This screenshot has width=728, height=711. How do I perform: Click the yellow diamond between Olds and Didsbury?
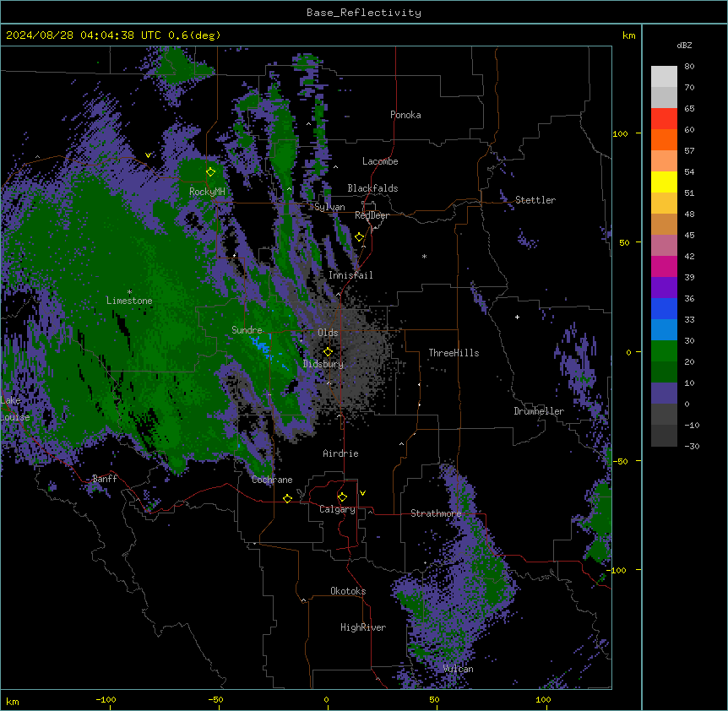pos(328,352)
